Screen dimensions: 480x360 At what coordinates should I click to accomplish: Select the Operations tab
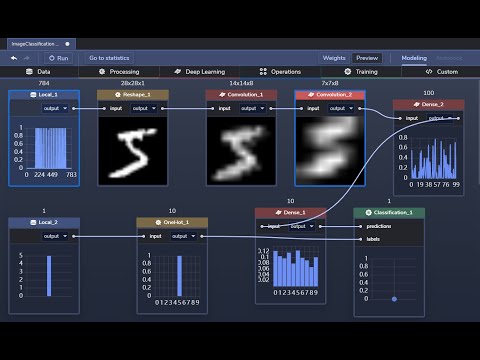[x=280, y=72]
